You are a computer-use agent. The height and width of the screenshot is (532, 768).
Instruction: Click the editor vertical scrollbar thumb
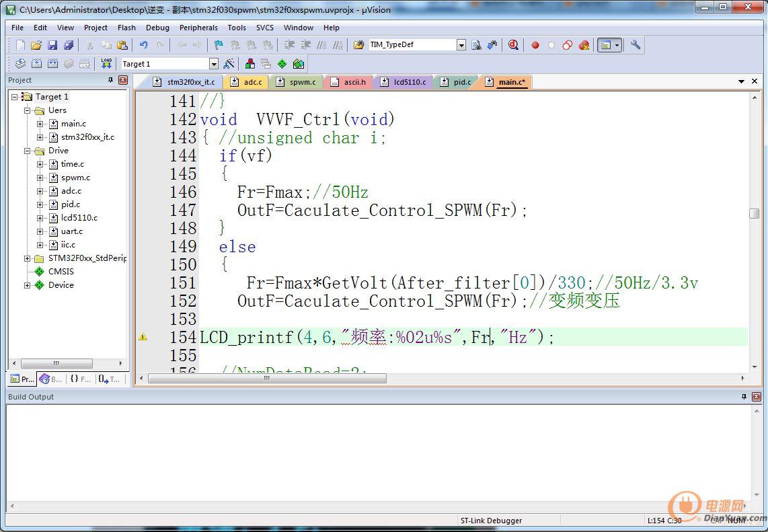point(755,213)
